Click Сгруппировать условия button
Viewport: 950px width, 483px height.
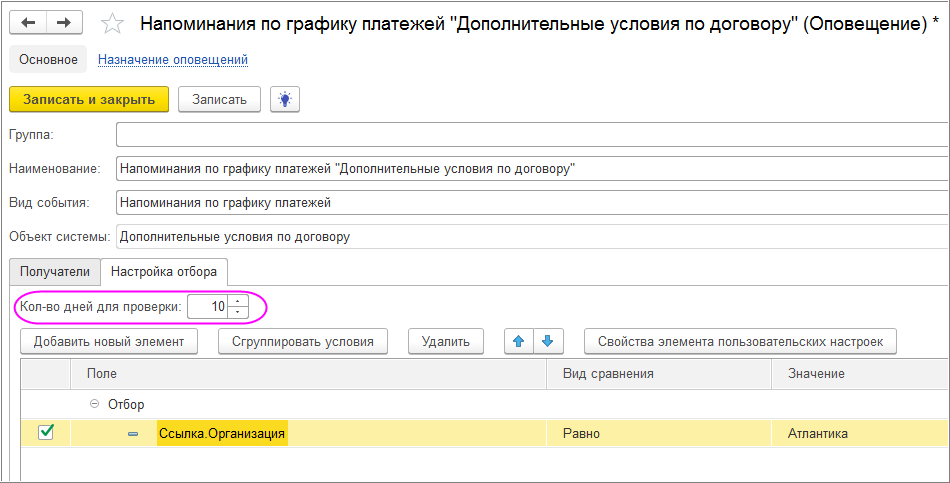pos(303,341)
